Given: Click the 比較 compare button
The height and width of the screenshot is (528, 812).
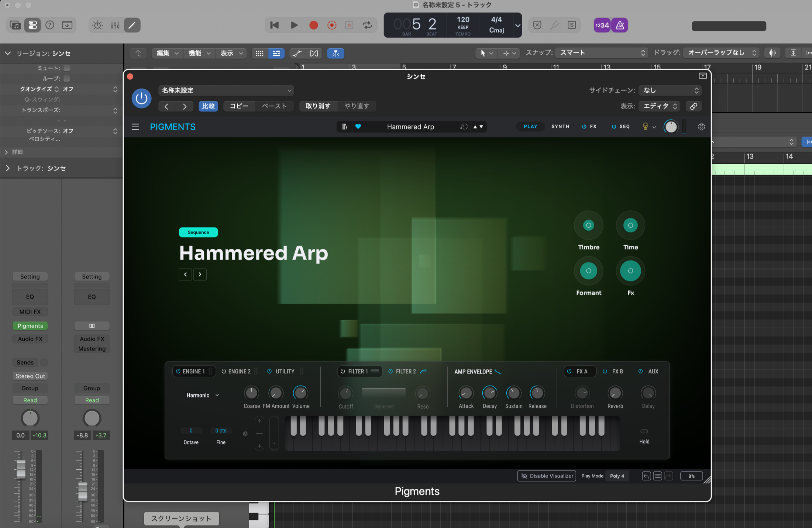Looking at the screenshot, I should tap(208, 106).
